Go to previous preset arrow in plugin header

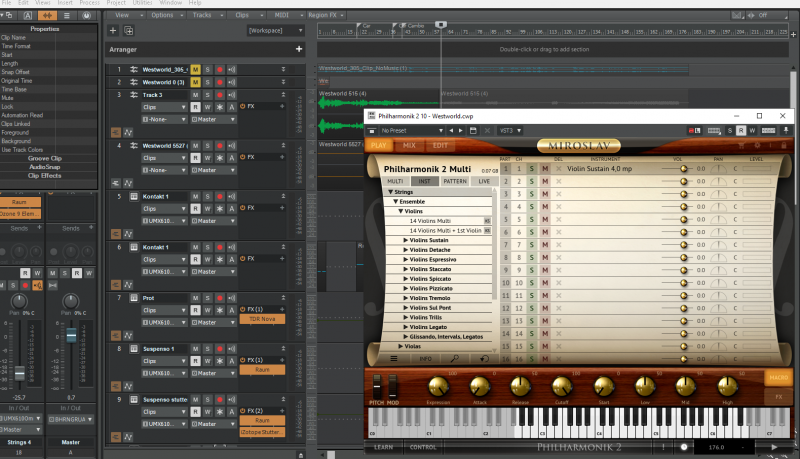coord(451,131)
